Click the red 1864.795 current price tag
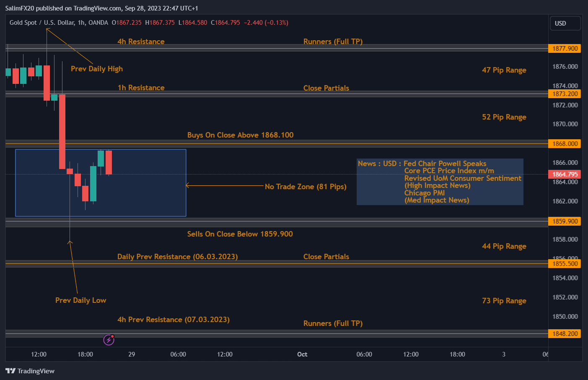Image resolution: width=588 pixels, height=380 pixels. pos(565,174)
